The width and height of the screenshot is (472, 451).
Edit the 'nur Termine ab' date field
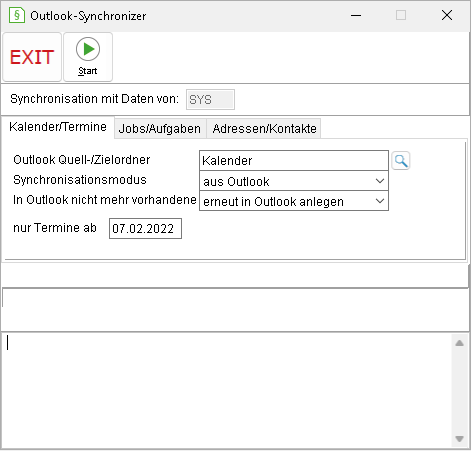[x=145, y=229]
